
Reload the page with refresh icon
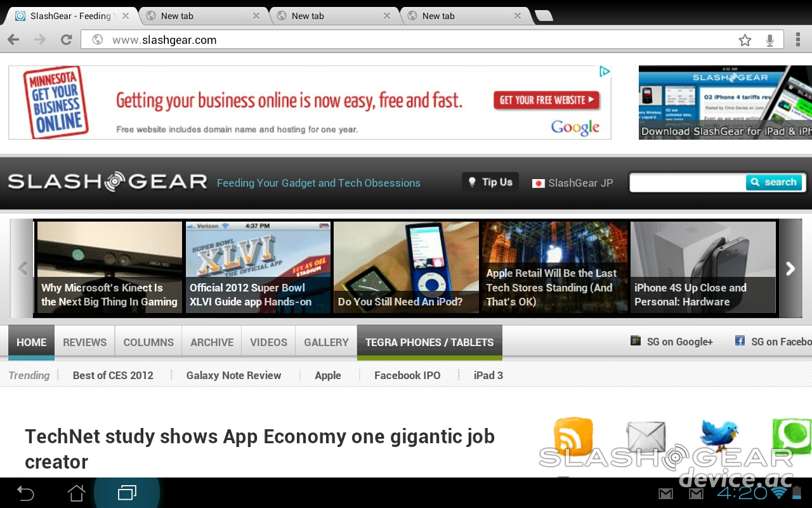(x=66, y=40)
